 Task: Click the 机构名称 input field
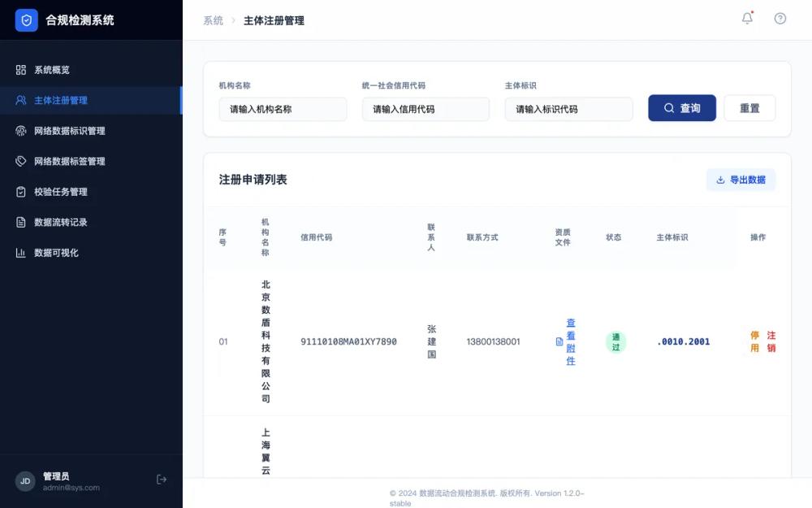pyautogui.click(x=283, y=108)
